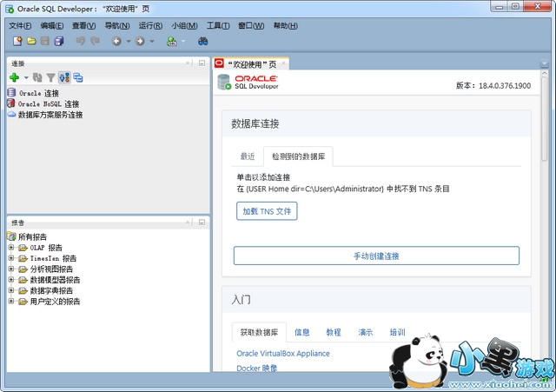556x392 pixels.
Task: Close the 欢迎使用 页 tab
Action: click(283, 63)
